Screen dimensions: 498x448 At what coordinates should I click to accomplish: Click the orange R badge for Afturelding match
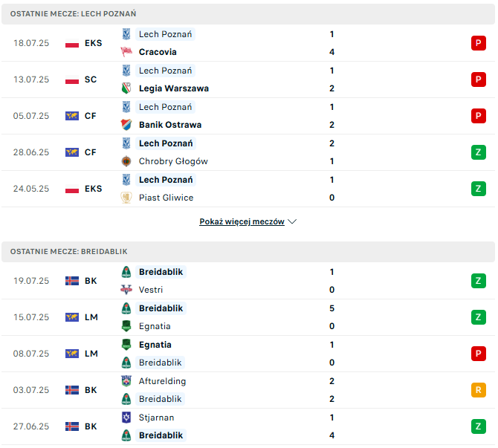479,390
